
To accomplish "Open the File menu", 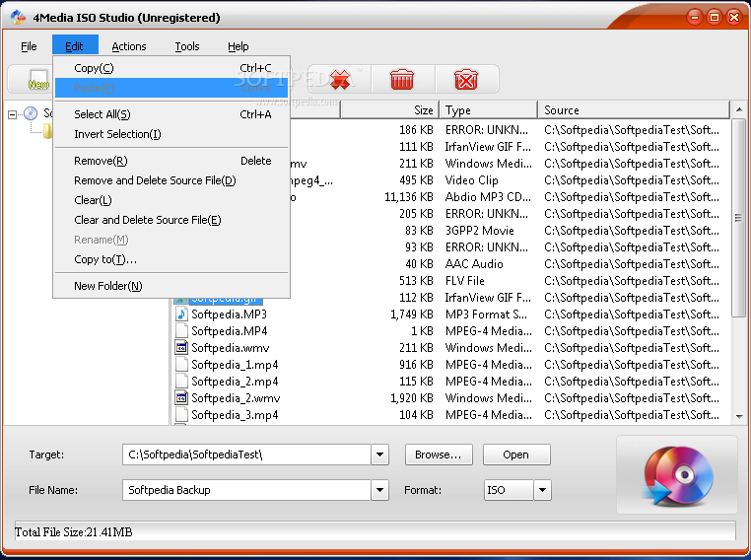I will pyautogui.click(x=29, y=46).
